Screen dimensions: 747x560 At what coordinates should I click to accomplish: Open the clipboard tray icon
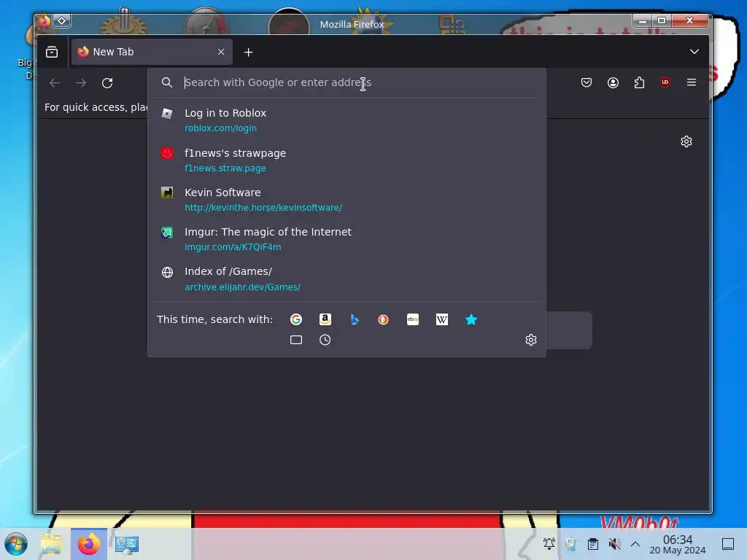click(592, 543)
